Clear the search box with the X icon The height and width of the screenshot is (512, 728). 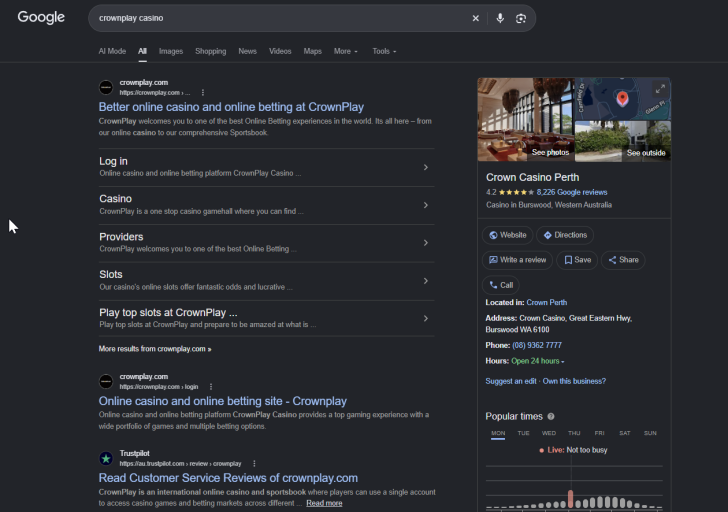475,18
